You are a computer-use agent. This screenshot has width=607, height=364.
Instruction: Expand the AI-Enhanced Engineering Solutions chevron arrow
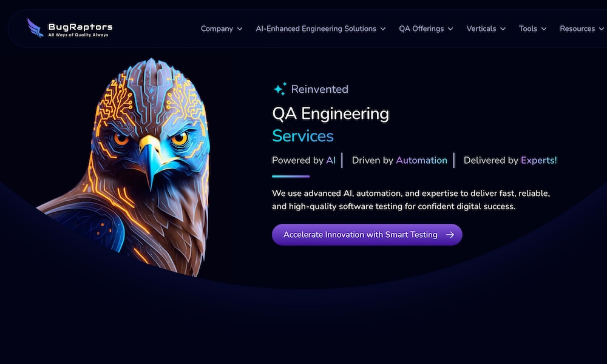(x=383, y=29)
